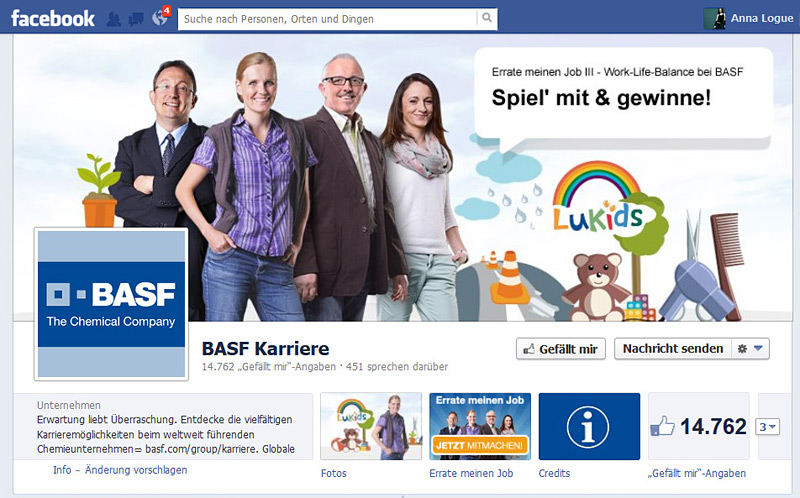Click the cover photo speech bubble 'Spiel' mit & gewinne!'

(623, 97)
